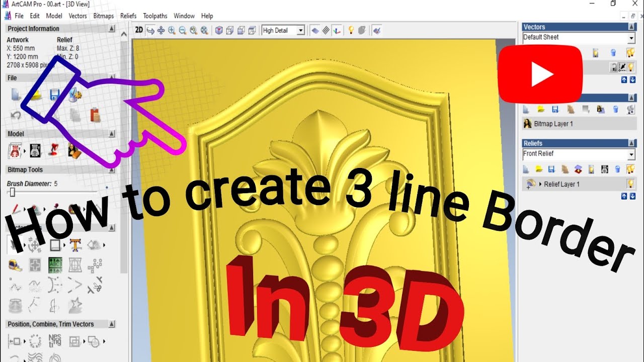
Task: Select the Pan view tool
Action: (161, 30)
